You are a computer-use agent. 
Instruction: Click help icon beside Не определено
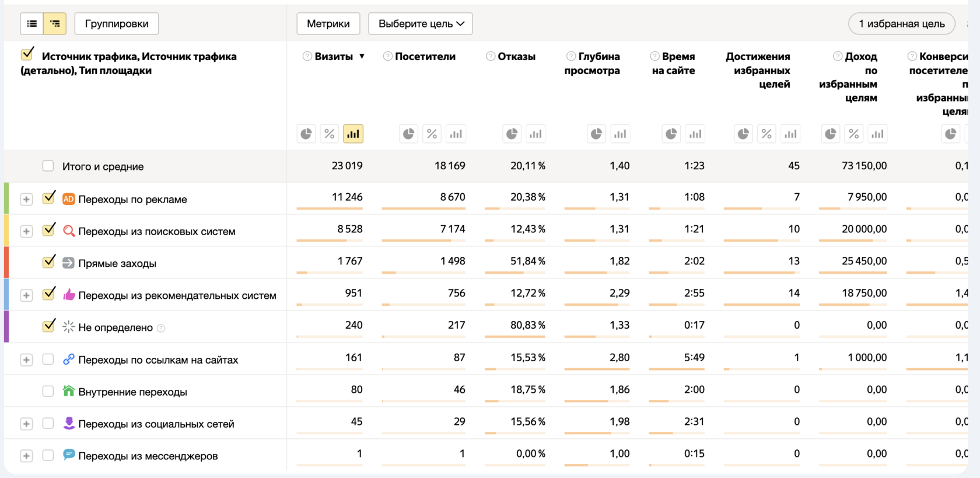pyautogui.click(x=161, y=328)
